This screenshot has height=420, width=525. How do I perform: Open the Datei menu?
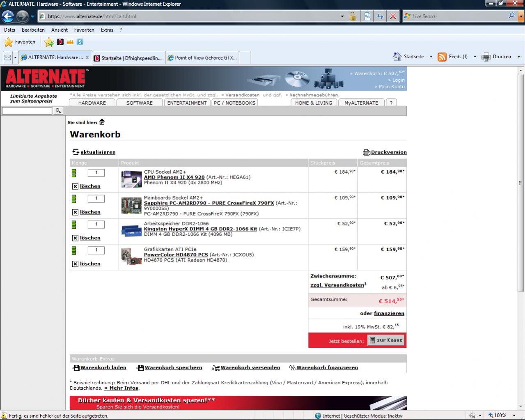[9, 30]
